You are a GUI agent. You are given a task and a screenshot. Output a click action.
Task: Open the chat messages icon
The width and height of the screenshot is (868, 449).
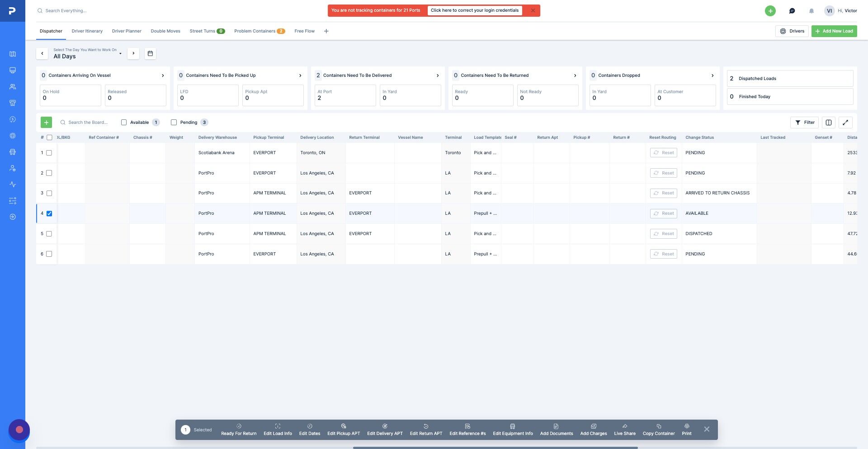point(792,11)
